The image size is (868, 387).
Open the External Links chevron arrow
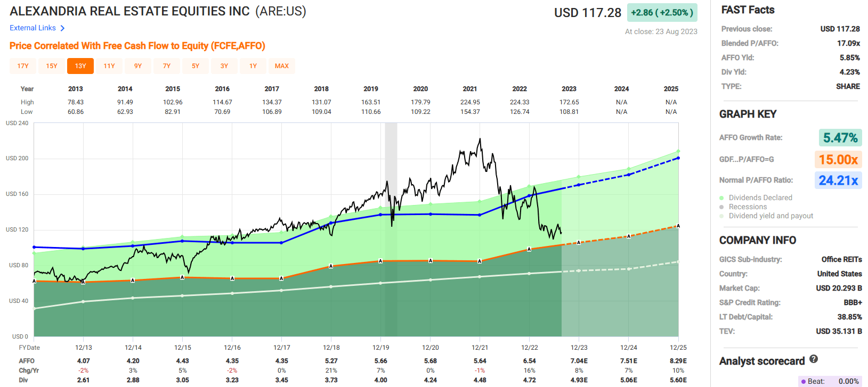click(x=62, y=28)
